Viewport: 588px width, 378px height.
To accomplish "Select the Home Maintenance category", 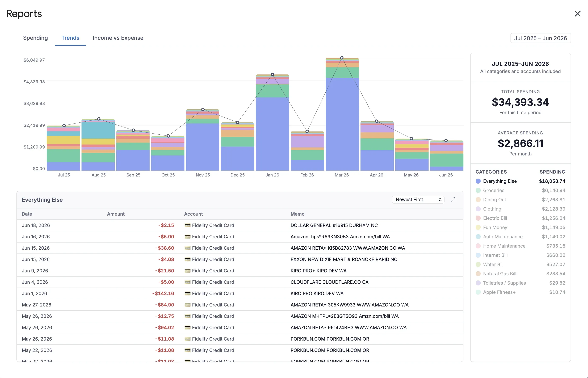I will pos(520,246).
